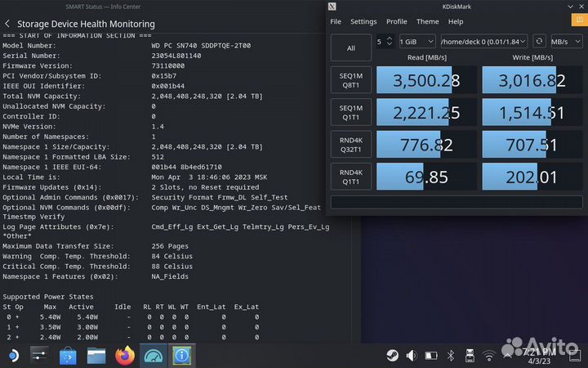Go back in Storage Device Health Monitoring
The width and height of the screenshot is (588, 368).
point(7,24)
